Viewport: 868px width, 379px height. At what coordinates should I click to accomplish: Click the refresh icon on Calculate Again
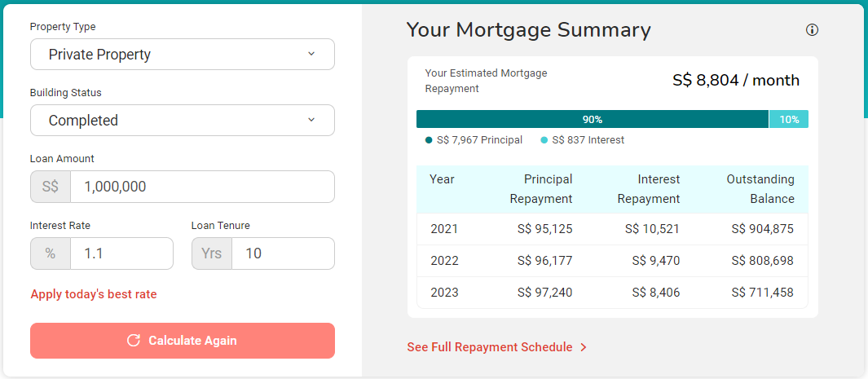[x=134, y=341]
